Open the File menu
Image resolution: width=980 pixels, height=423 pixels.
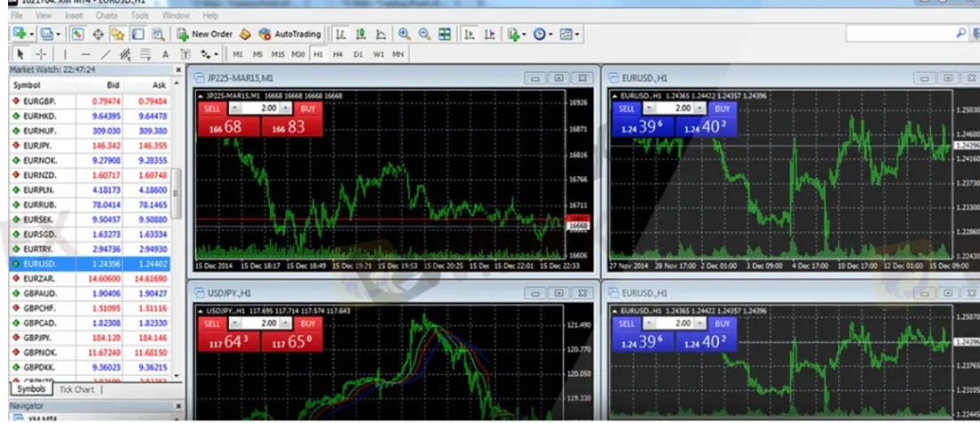17,15
